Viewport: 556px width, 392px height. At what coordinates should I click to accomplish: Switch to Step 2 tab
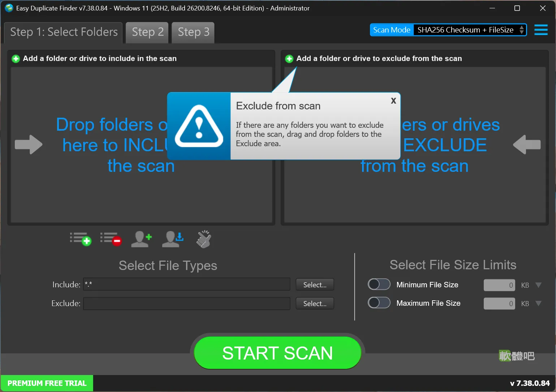point(147,32)
